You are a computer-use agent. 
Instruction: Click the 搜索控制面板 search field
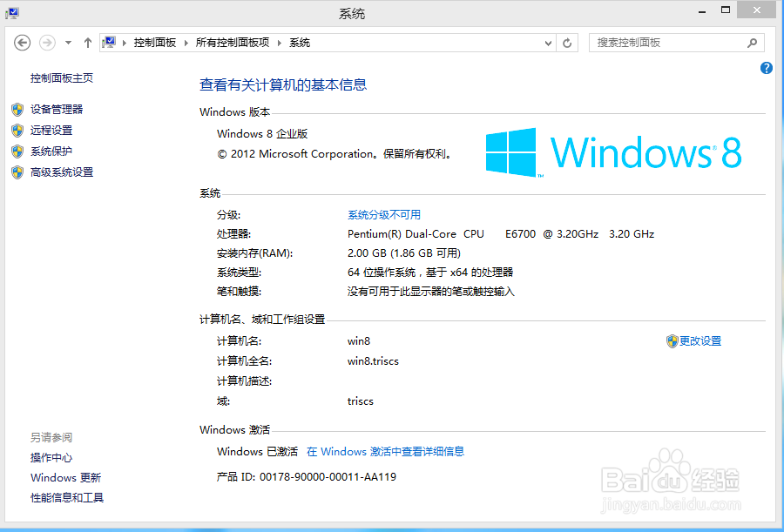click(677, 43)
